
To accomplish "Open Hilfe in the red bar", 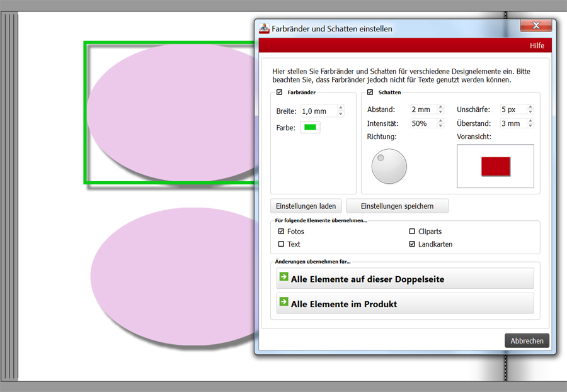I will click(537, 45).
